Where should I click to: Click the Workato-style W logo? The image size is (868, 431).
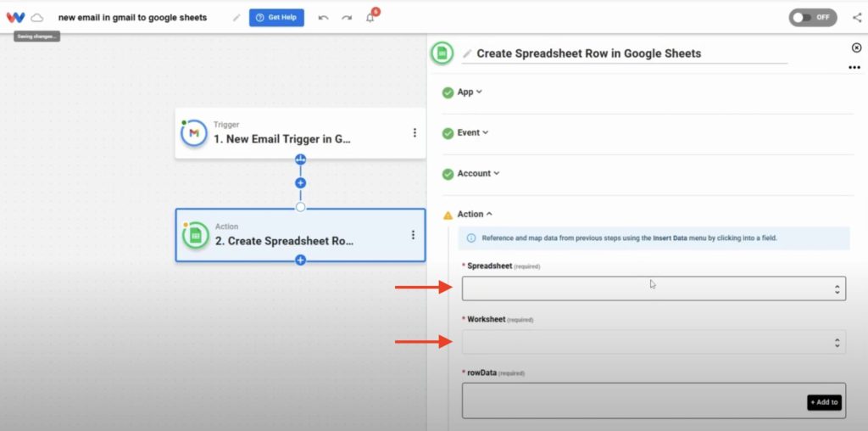(15, 17)
